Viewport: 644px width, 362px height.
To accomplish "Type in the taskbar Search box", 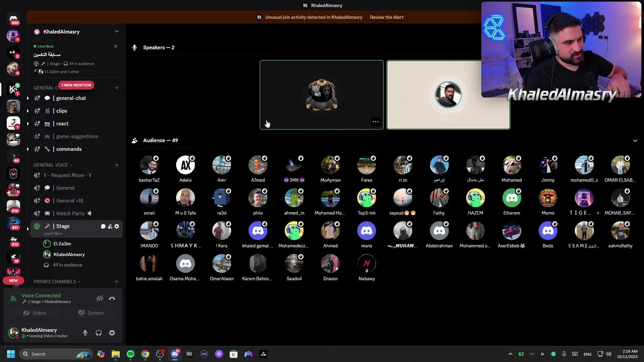I will tap(56, 354).
